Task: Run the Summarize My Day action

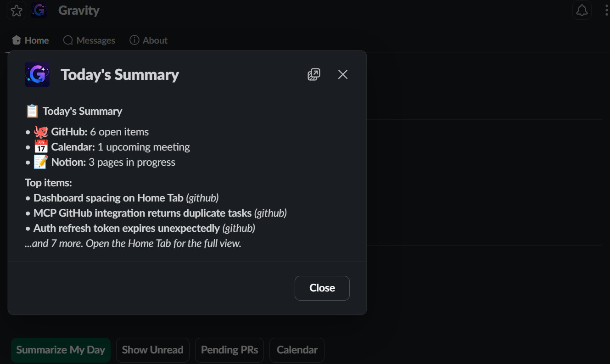Action: click(x=61, y=350)
